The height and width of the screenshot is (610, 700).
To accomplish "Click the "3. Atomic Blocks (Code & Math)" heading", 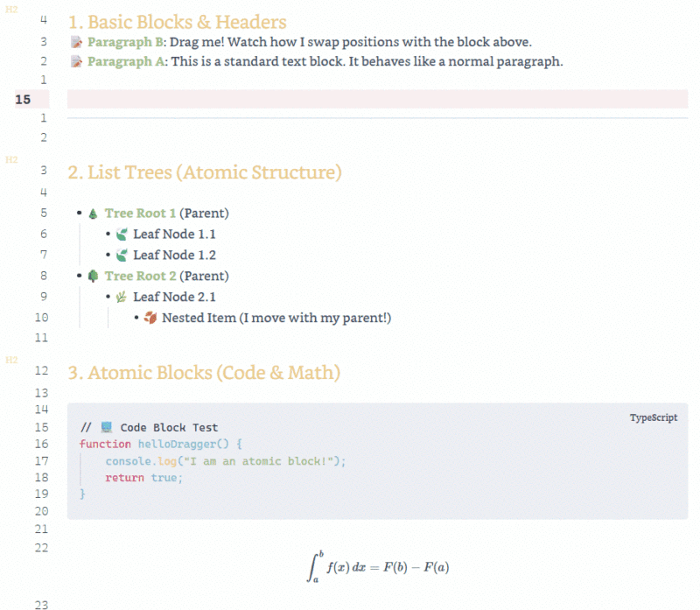I will click(x=203, y=372).
